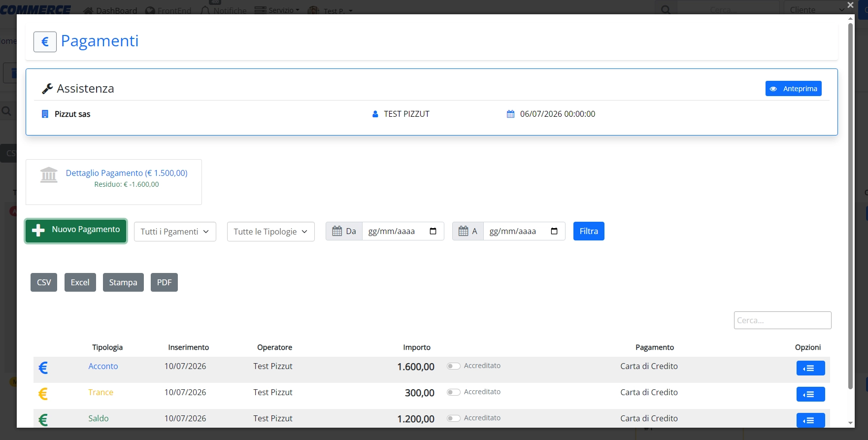Click the bank icon in Dettaglio Pagamento card
Screen dimensions: 868x440
tap(49, 175)
